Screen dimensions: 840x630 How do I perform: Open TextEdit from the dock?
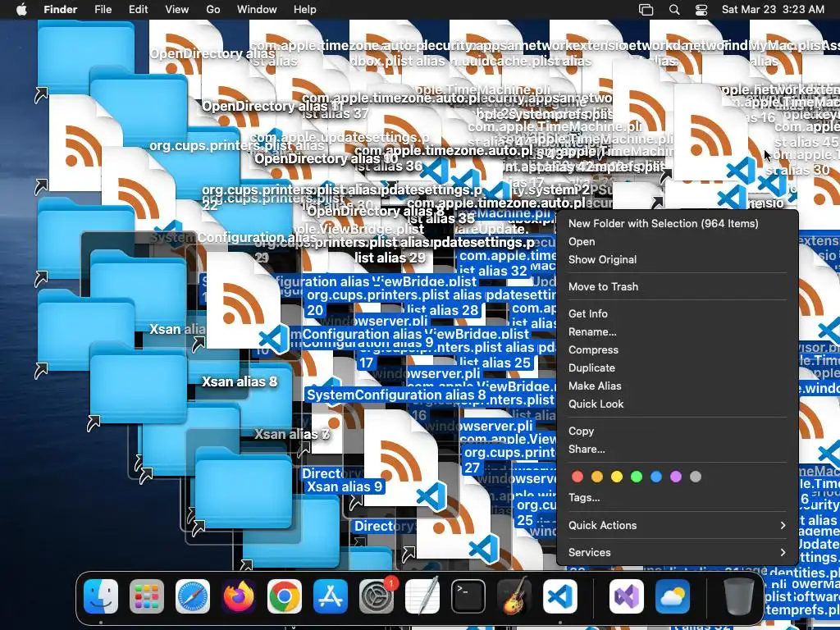point(422,596)
